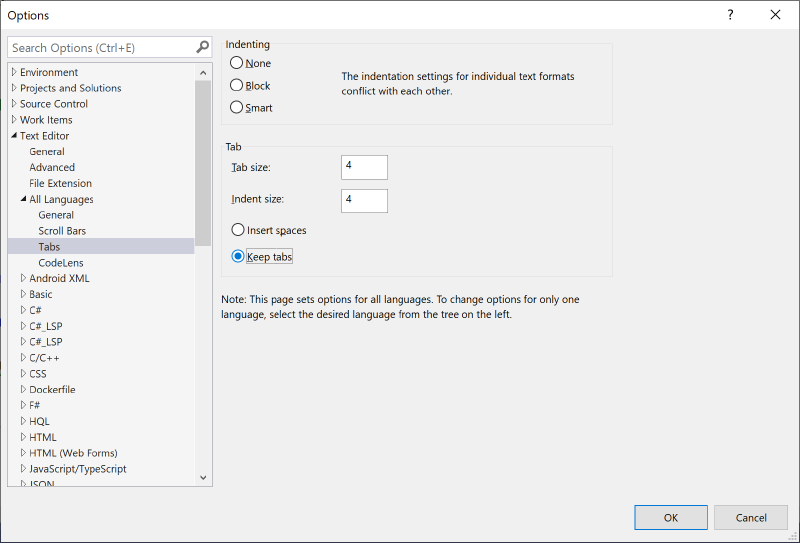
Task: Select the Block indenting option
Action: point(236,85)
